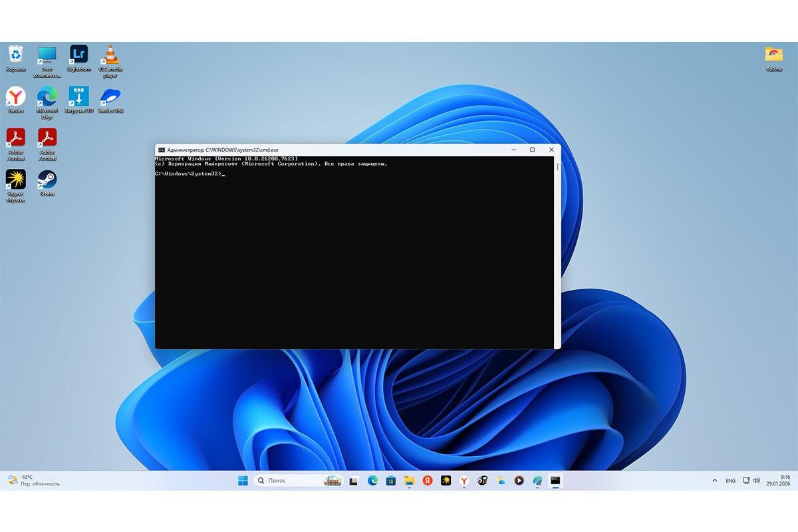Switch to the cmd.exe taskbar icon
The image size is (798, 532).
555,481
